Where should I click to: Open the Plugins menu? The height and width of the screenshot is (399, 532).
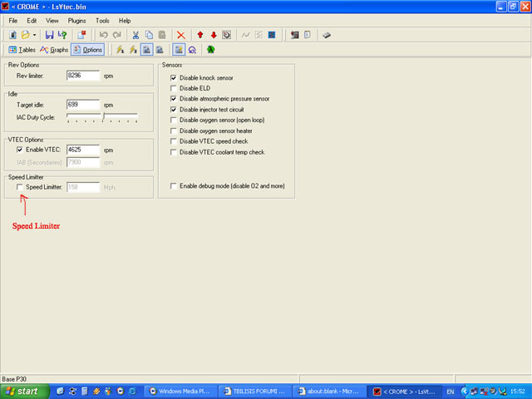point(77,21)
